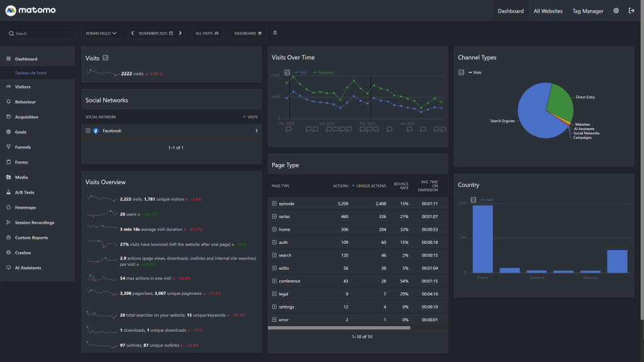This screenshot has width=644, height=362.
Task: Open Heatmaps in the sidebar
Action: pyautogui.click(x=26, y=207)
